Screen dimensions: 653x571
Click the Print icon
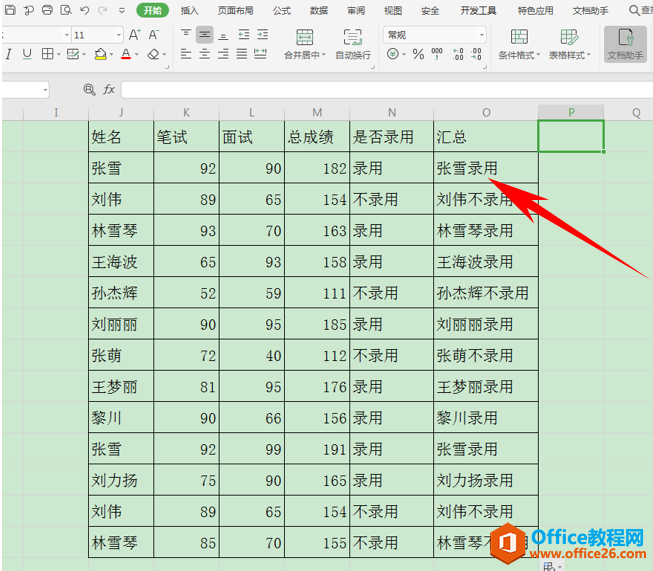tap(47, 10)
